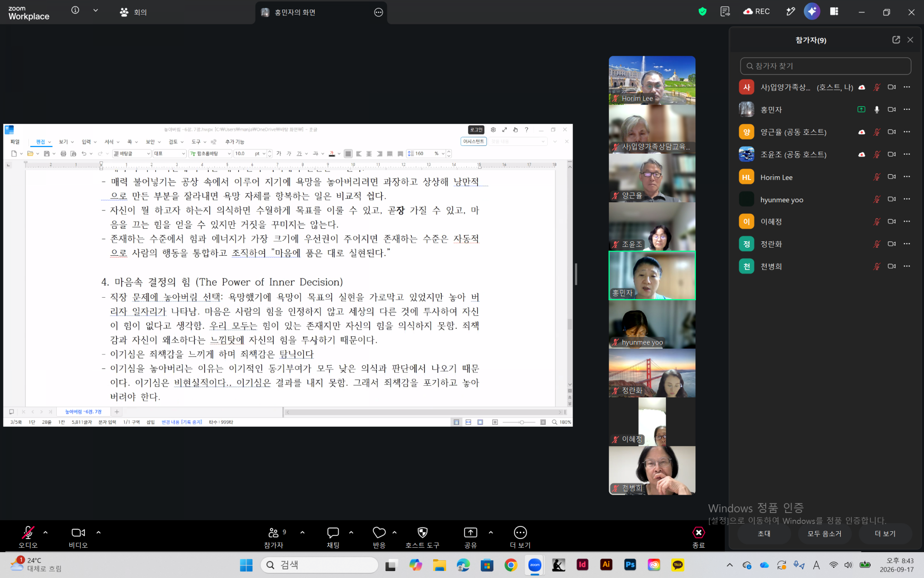
Task: Open more options for 홍민자의 화면 share
Action: pyautogui.click(x=379, y=13)
